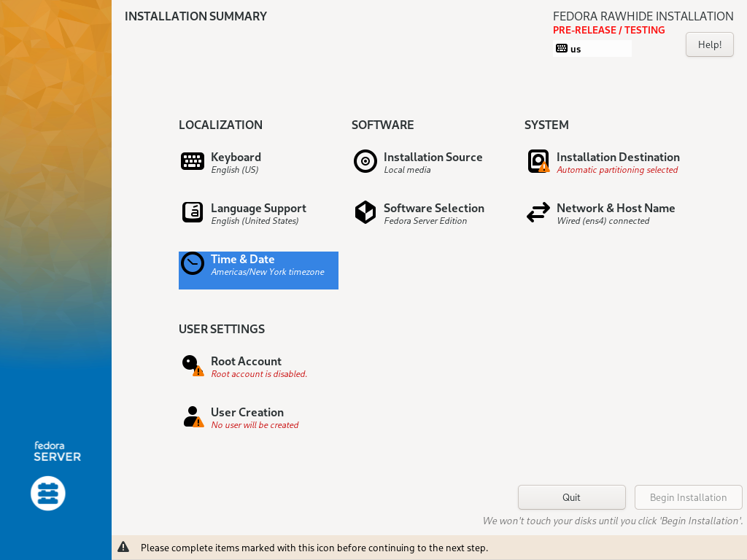
Task: Click 'Automatic partitioning selected' status text
Action: (x=617, y=170)
